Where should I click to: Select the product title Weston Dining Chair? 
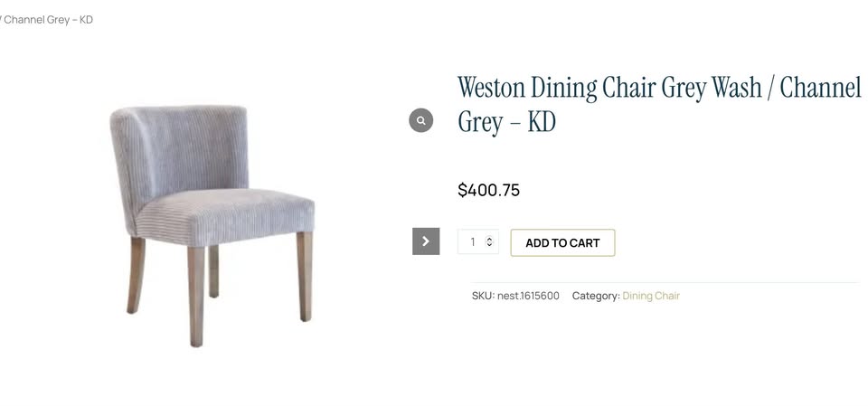coord(659,104)
